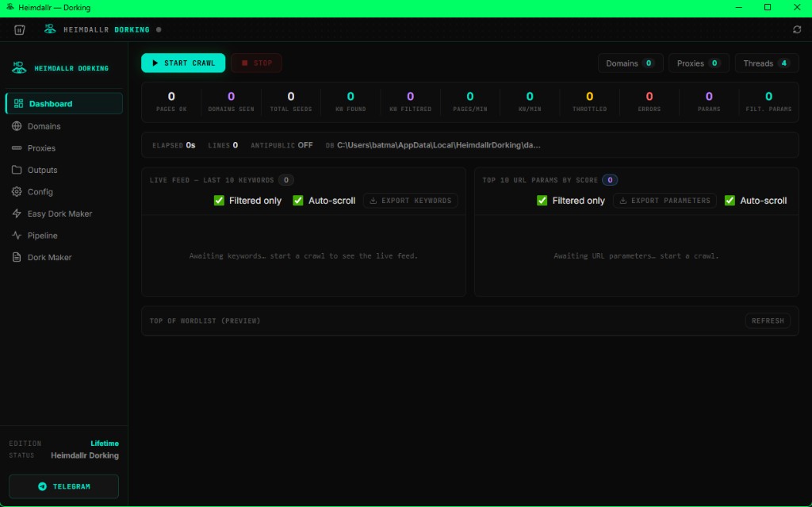Stop the crawl
The width and height of the screenshot is (812, 507).
point(256,63)
